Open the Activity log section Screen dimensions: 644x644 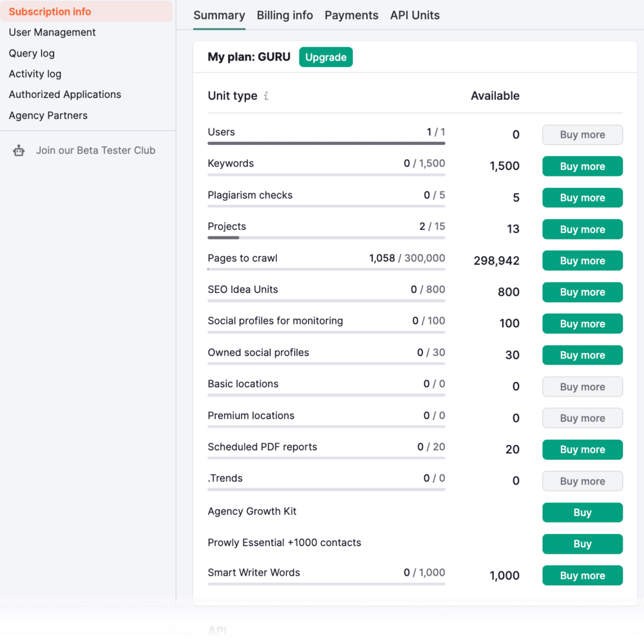35,73
